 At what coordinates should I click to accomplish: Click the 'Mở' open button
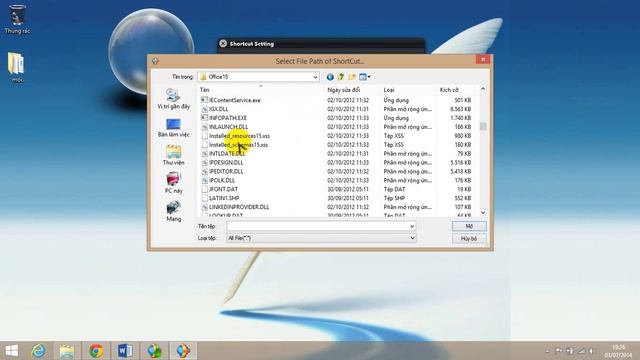click(x=469, y=226)
